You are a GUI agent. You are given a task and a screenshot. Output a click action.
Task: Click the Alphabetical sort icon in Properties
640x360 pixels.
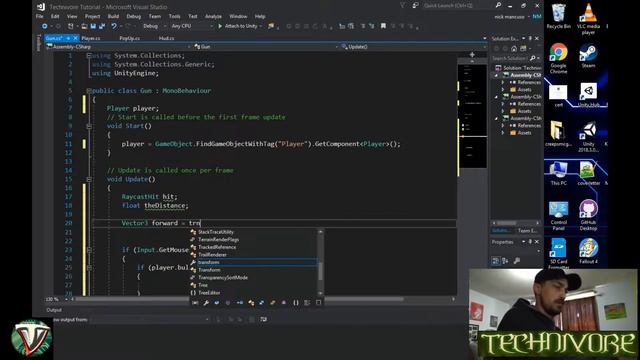[x=505, y=261]
